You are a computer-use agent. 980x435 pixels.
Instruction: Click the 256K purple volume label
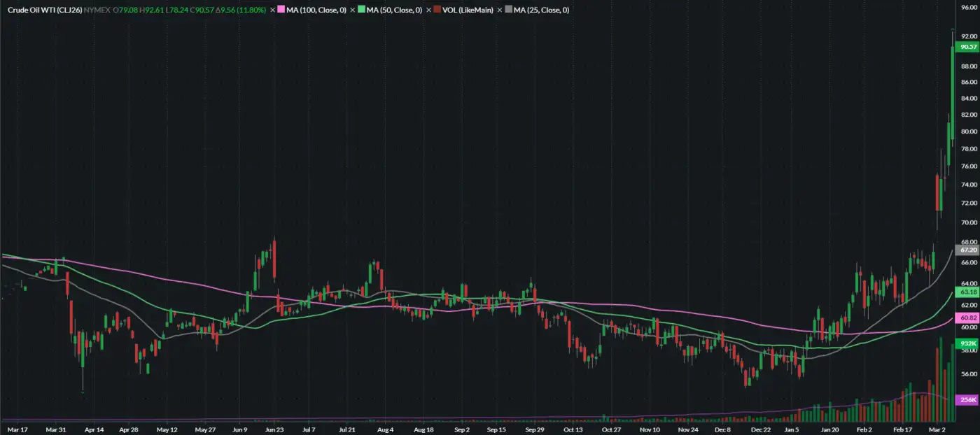969,399
